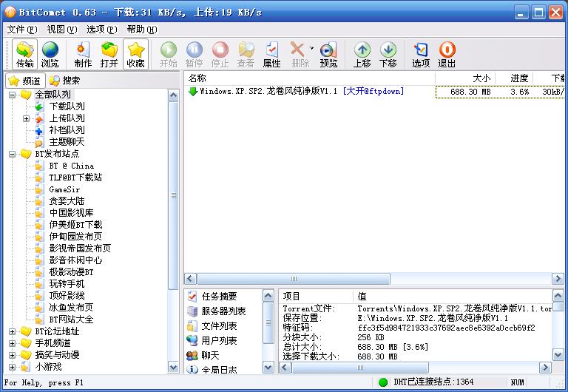Click the 停止 stop toolbar icon

tap(220, 54)
